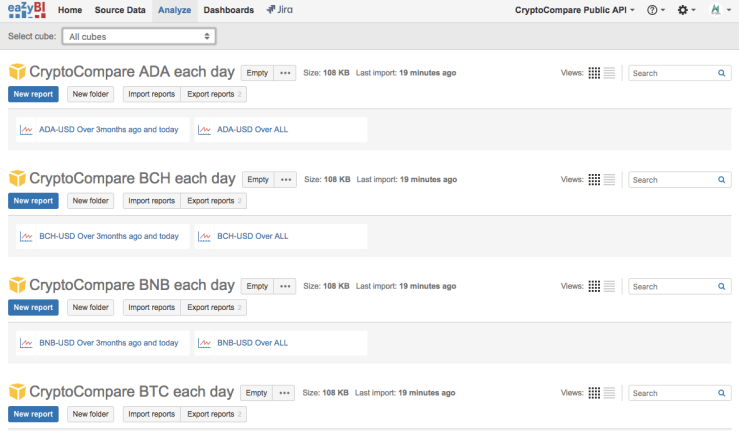Open the Dashboards tab

228,10
